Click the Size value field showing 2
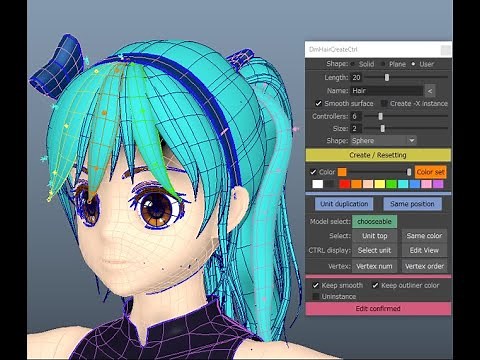 coord(356,129)
